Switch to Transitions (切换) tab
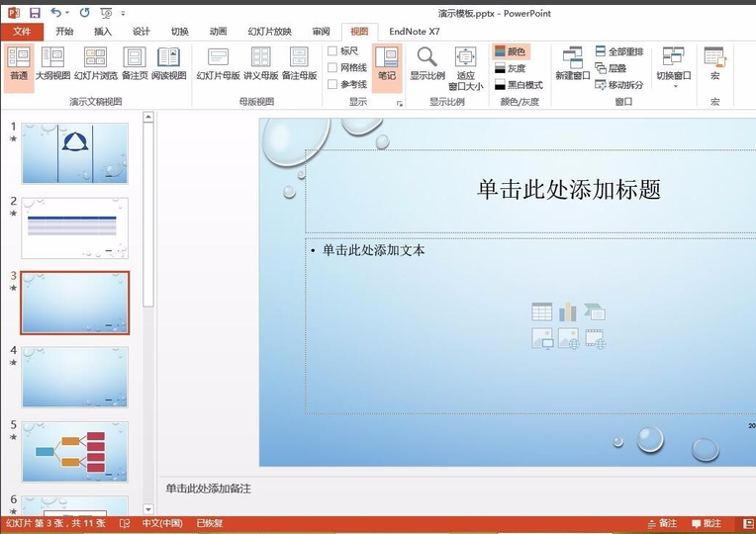The image size is (756, 534). click(180, 32)
